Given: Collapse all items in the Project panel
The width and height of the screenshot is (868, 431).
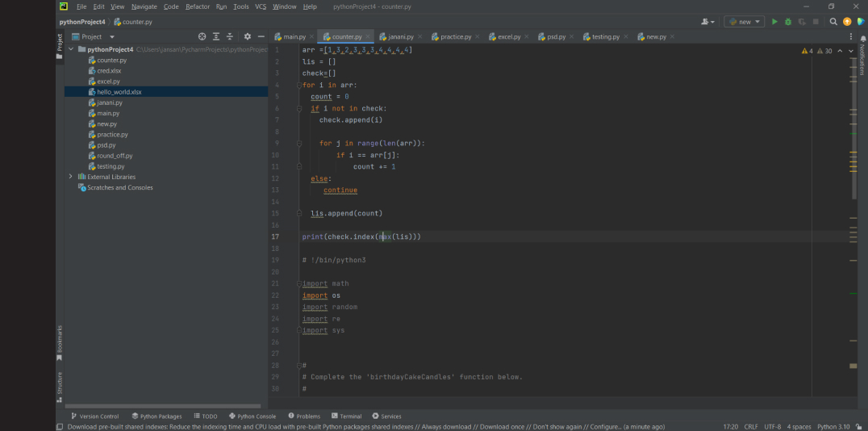Looking at the screenshot, I should point(230,36).
